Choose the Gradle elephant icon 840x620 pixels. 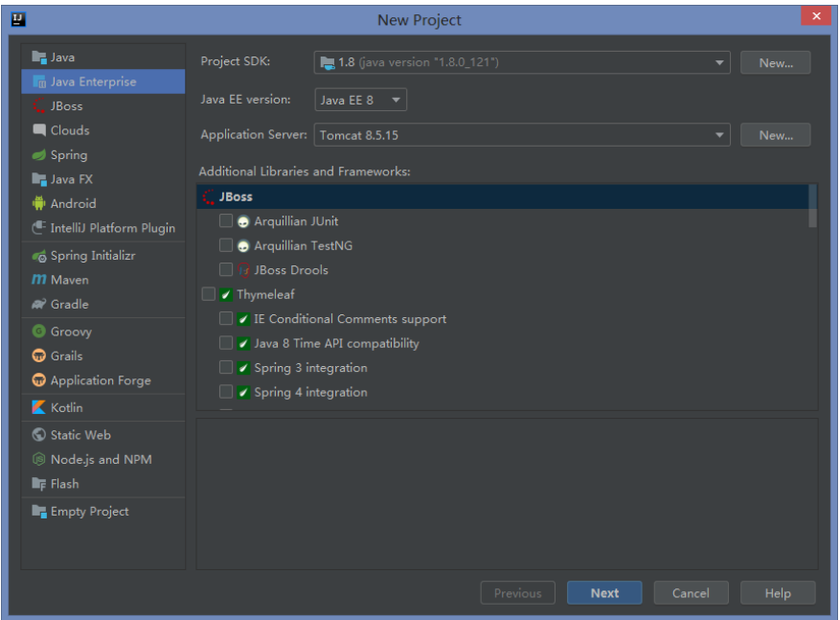(x=39, y=305)
